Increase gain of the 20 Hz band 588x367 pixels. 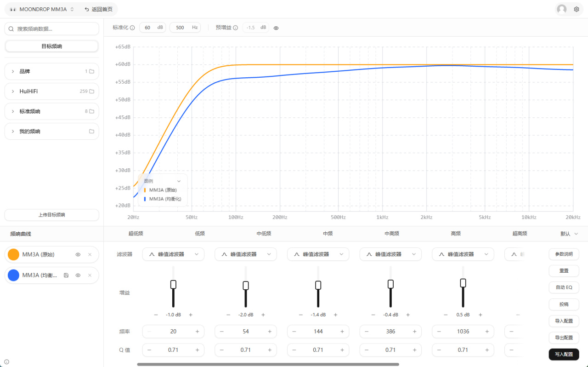pos(191,315)
